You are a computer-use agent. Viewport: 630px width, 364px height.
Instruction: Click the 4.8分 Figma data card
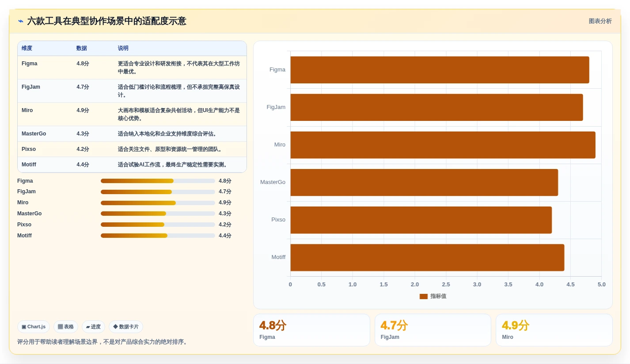[x=311, y=330]
